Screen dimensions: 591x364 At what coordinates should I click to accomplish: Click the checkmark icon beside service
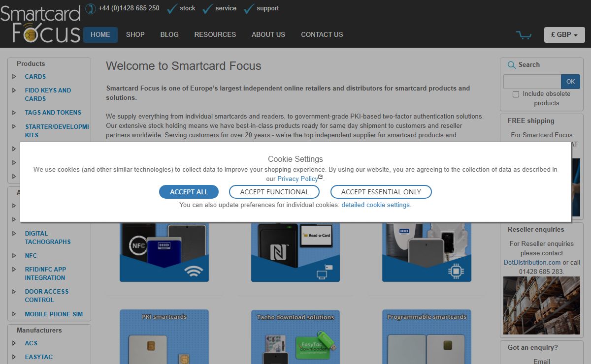point(208,8)
